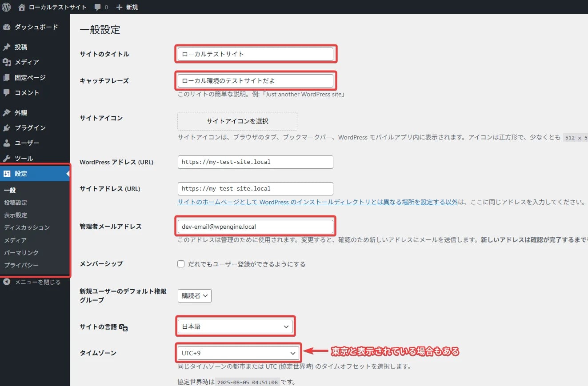
Task: Click the サイトアイコンを選択 button
Action: 237,121
